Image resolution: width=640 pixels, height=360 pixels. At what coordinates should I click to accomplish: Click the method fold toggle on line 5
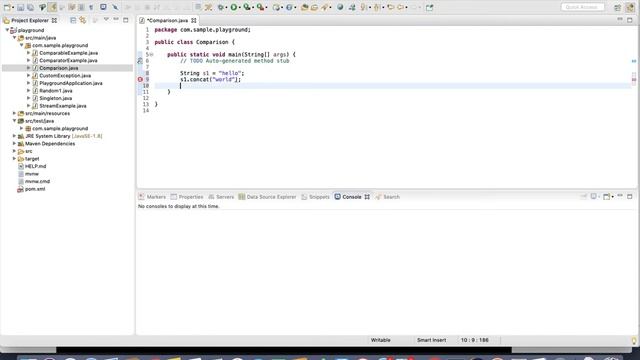151,54
